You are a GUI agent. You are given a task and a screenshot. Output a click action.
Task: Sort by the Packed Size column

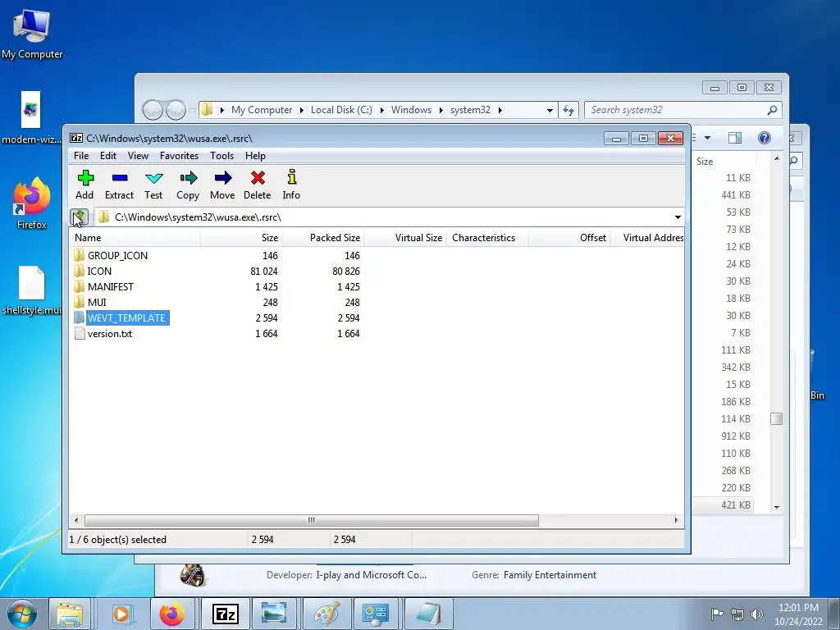(323, 238)
